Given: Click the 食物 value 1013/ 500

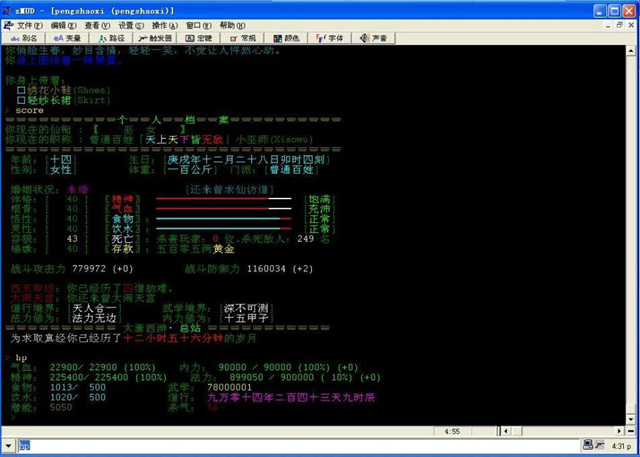Looking at the screenshot, I should point(78,387).
